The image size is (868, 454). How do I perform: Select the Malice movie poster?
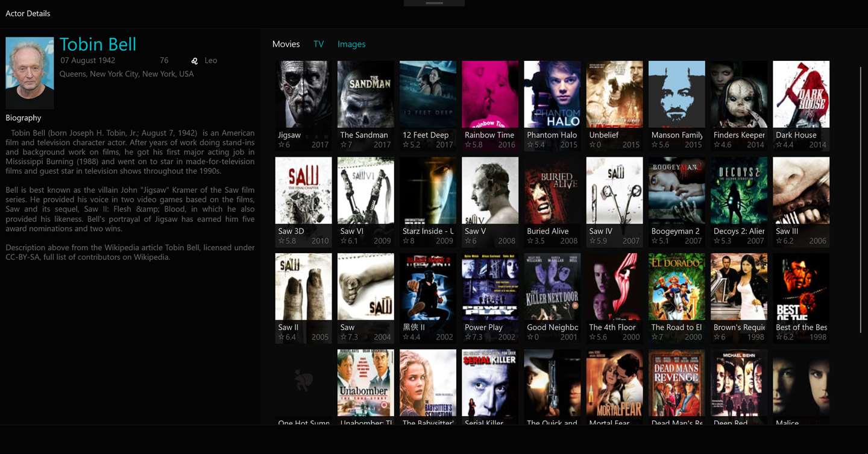(801, 383)
